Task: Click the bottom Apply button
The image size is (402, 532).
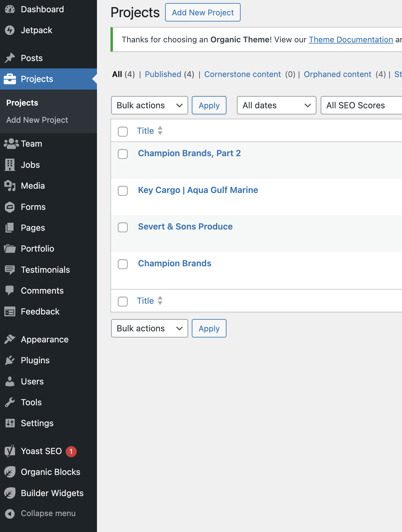Action: tap(209, 328)
